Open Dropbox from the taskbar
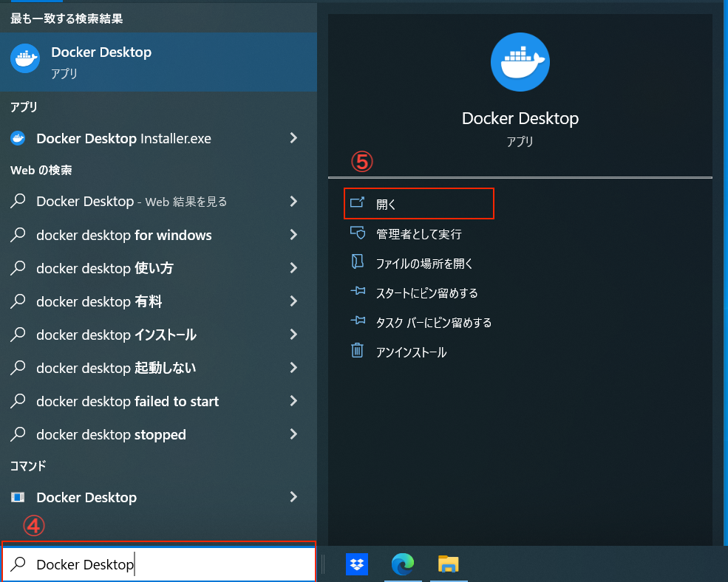The image size is (728, 582). 356,564
